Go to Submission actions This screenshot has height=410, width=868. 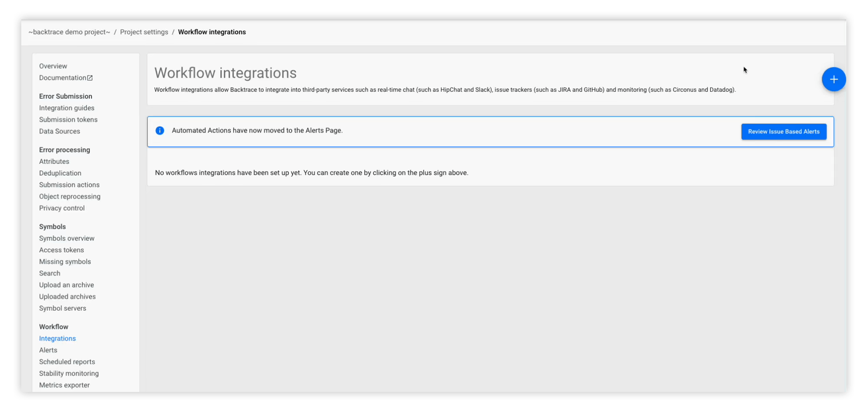click(69, 185)
